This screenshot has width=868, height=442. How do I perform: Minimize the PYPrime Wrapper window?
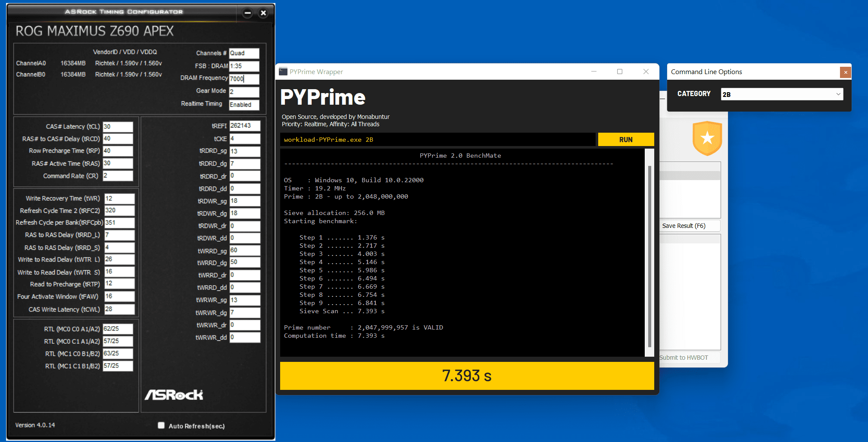pyautogui.click(x=594, y=72)
